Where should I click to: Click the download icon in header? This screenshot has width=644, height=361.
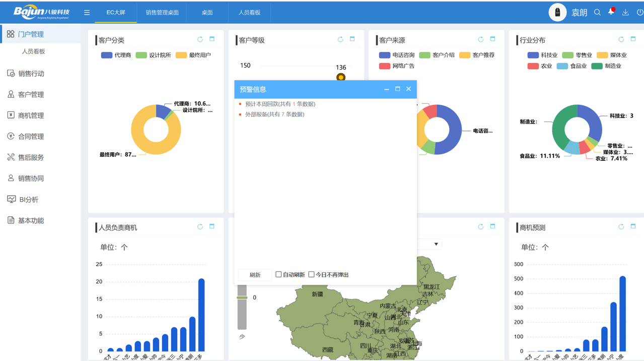click(625, 13)
